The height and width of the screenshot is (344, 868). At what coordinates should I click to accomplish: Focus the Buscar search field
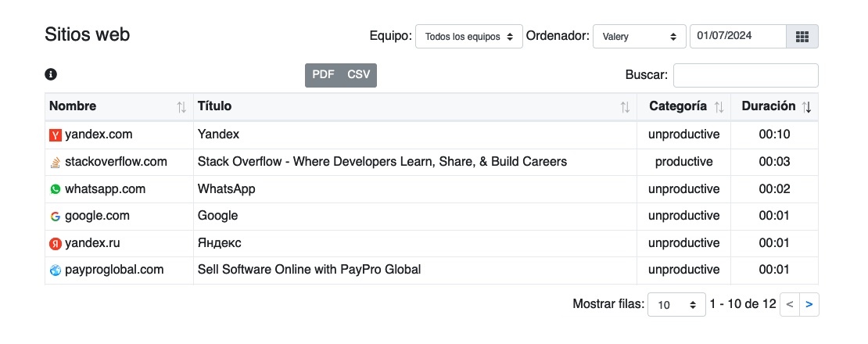coord(746,75)
